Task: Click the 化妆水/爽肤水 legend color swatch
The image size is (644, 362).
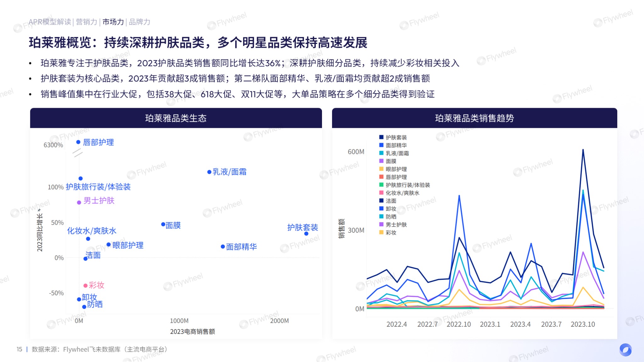Action: (x=381, y=193)
